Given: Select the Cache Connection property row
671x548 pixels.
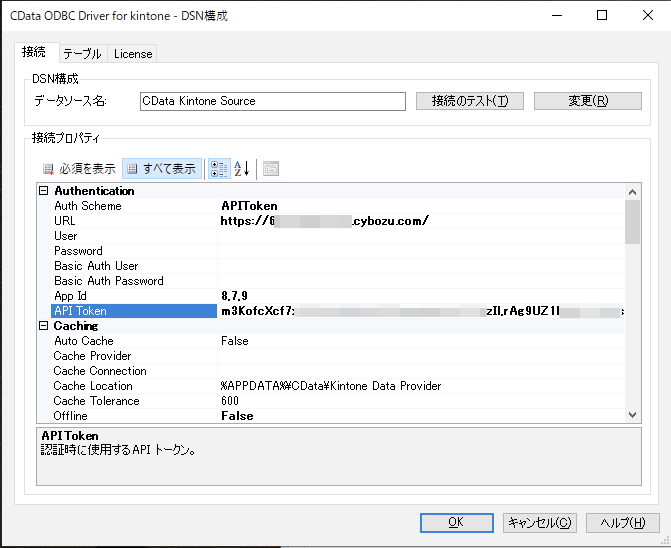Looking at the screenshot, I should [x=337, y=371].
